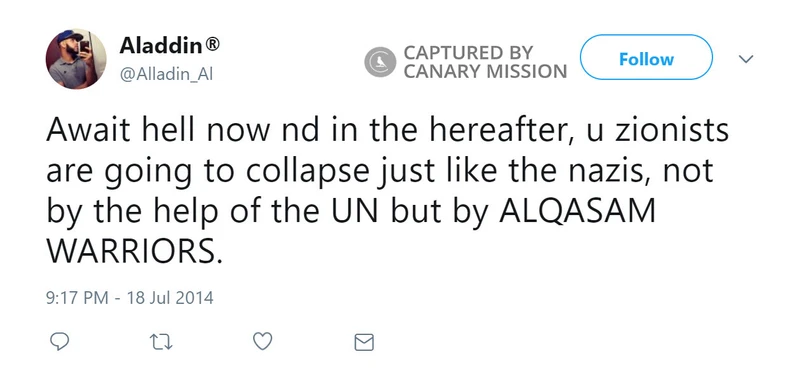Open direct message via the envelope icon

tap(364, 342)
